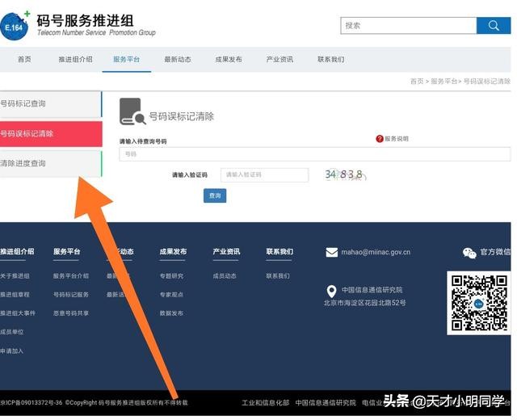
Task: Click the red question mark help icon
Action: (x=379, y=139)
